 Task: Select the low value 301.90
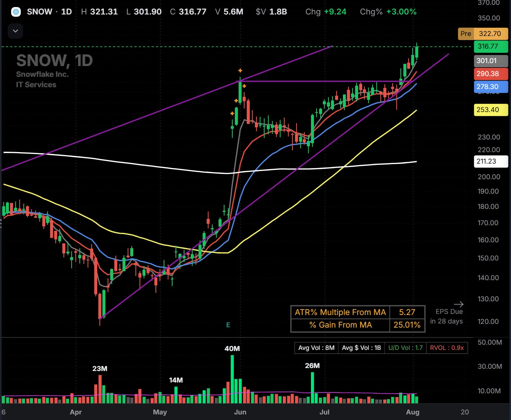point(148,12)
